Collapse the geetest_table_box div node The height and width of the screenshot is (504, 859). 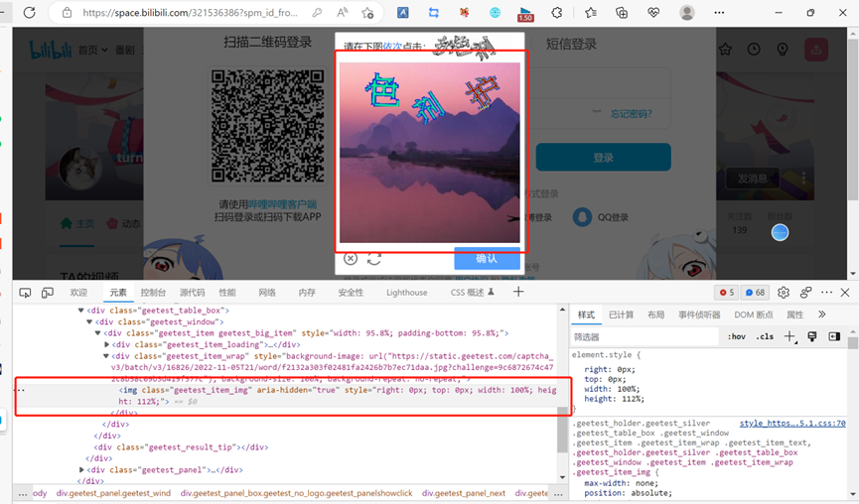coord(81,311)
